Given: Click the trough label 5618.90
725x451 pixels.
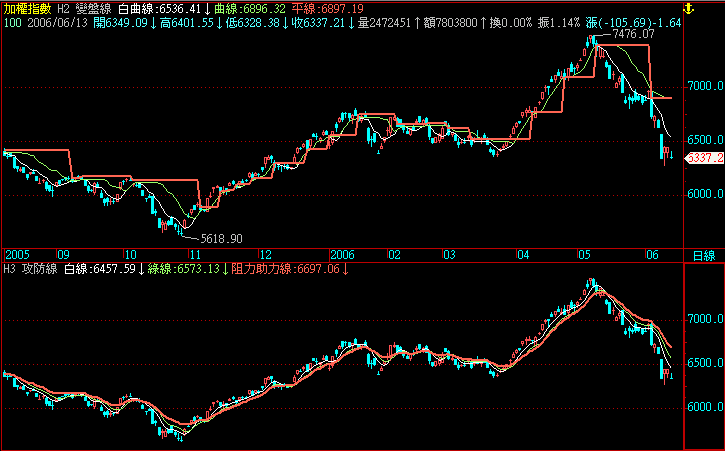Looking at the screenshot, I should tap(221, 239).
